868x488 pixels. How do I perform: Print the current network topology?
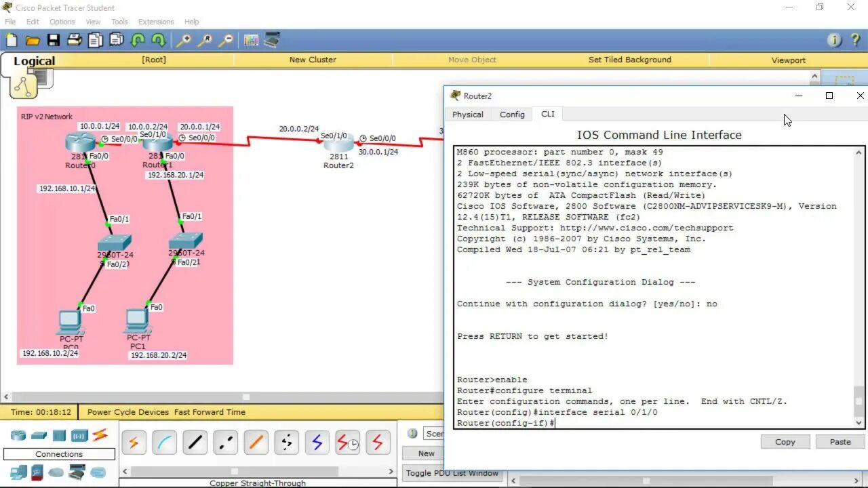pos(75,40)
